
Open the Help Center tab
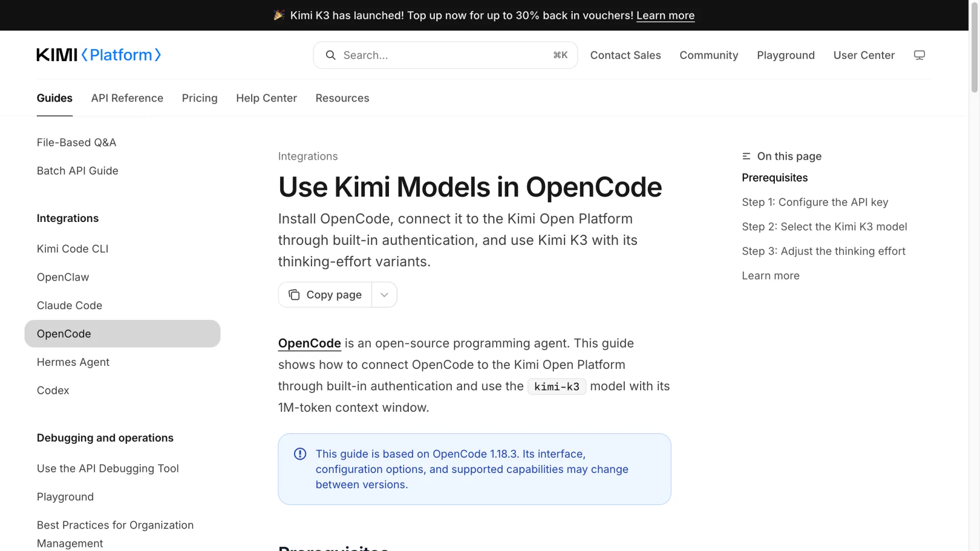(266, 98)
